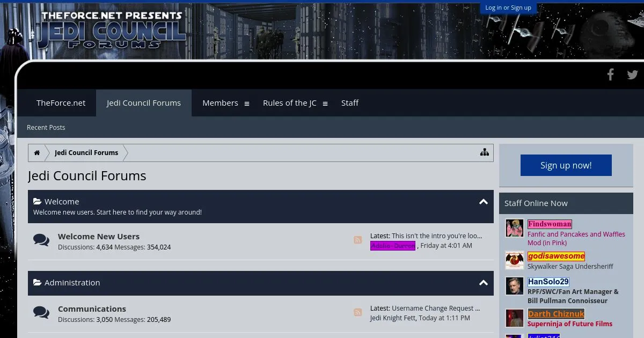
Task: Open Darth Chiznuk's avatar
Action: pos(515,318)
